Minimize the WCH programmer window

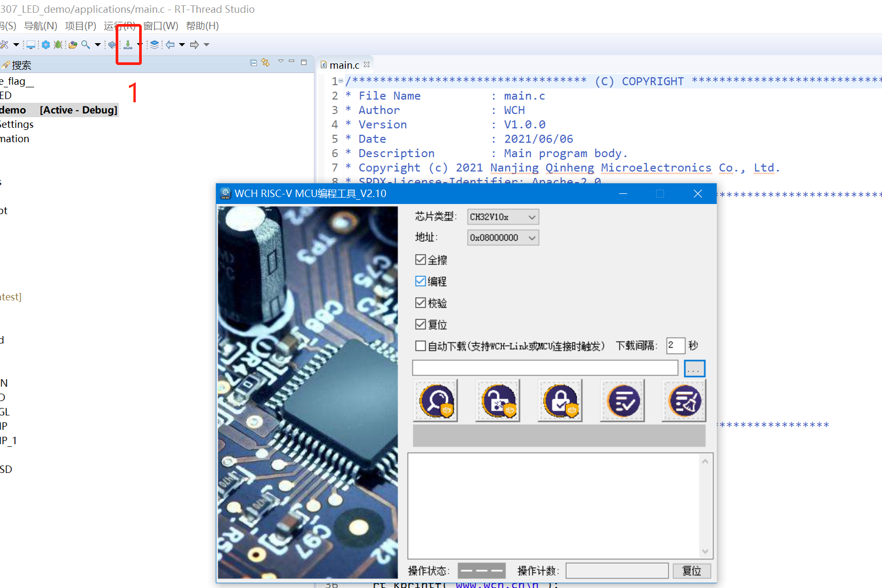tap(623, 194)
